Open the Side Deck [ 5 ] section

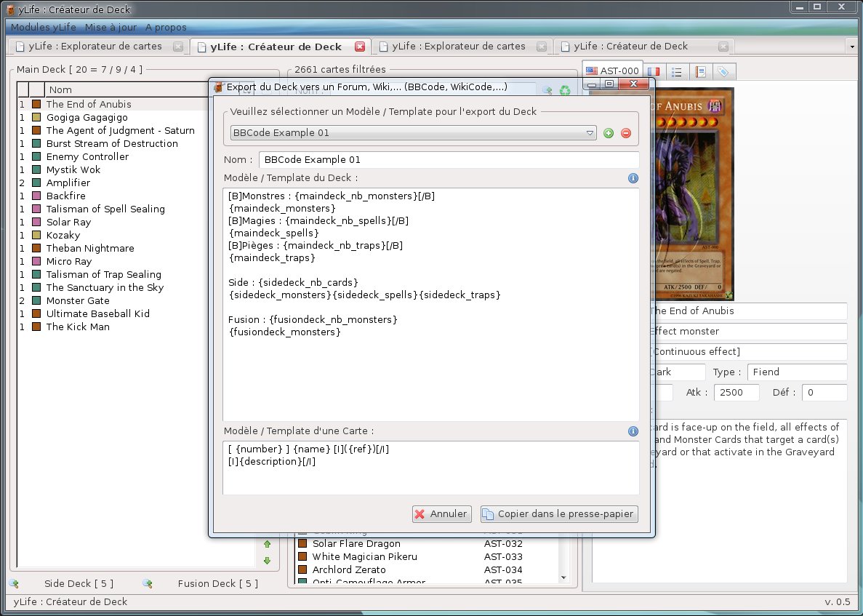[x=79, y=583]
